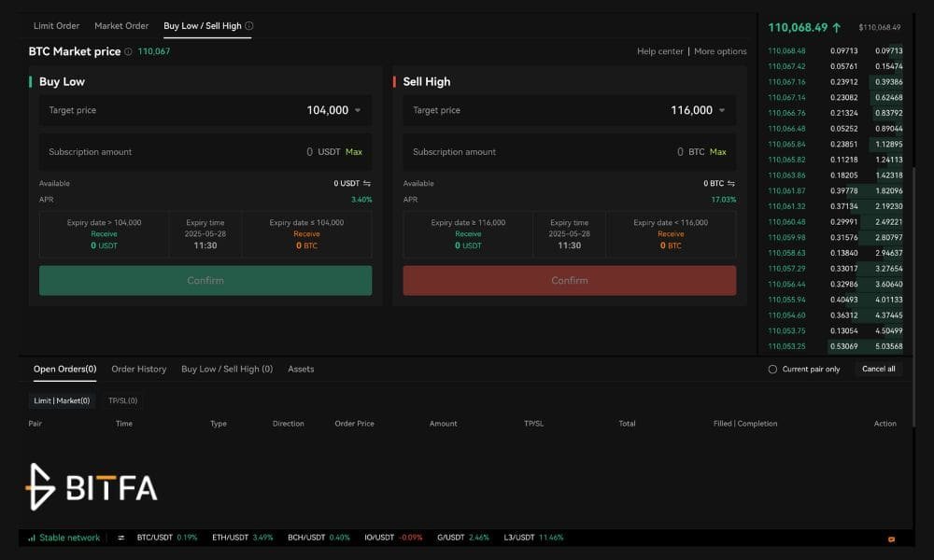The width and height of the screenshot is (934, 560).
Task: Click Cancel all button
Action: pyautogui.click(x=879, y=369)
